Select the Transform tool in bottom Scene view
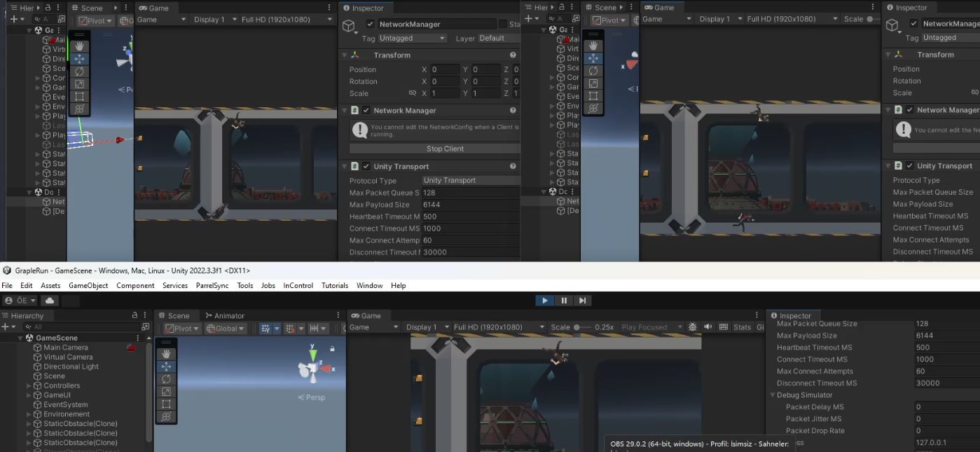The image size is (980, 452). point(166,417)
